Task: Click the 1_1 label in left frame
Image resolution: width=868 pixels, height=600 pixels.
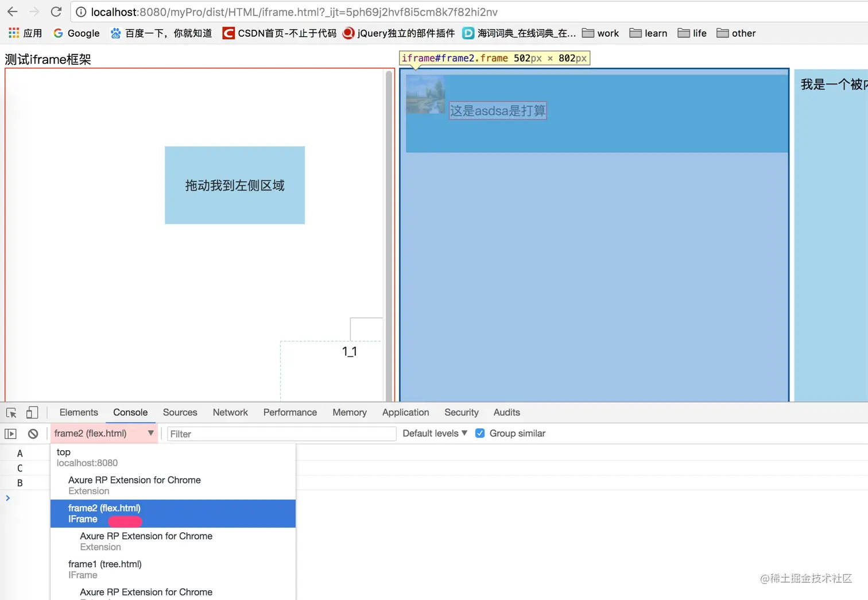Action: point(350,351)
